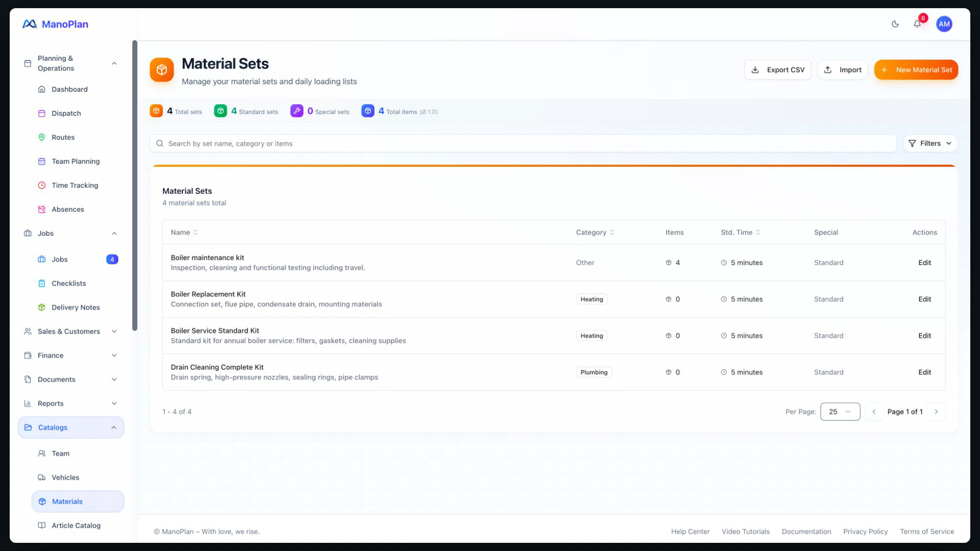Click the New Material Set button
The height and width of the screenshot is (551, 980).
[916, 70]
